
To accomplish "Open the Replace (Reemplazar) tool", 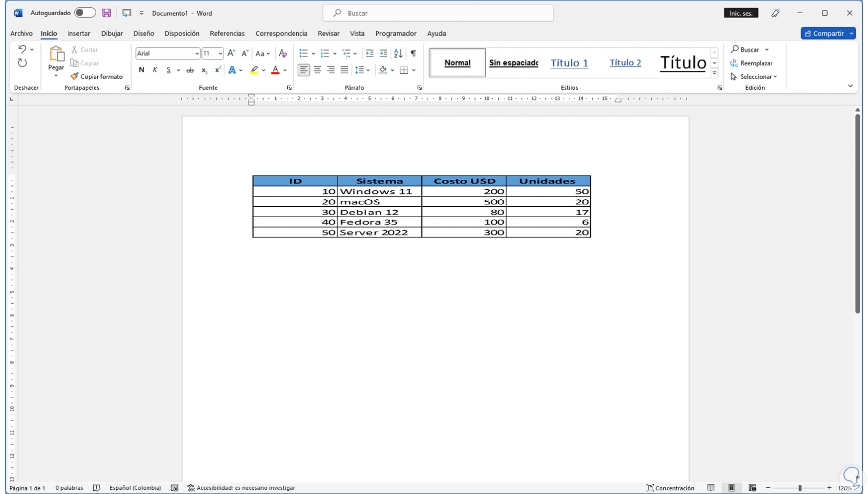I will 751,63.
